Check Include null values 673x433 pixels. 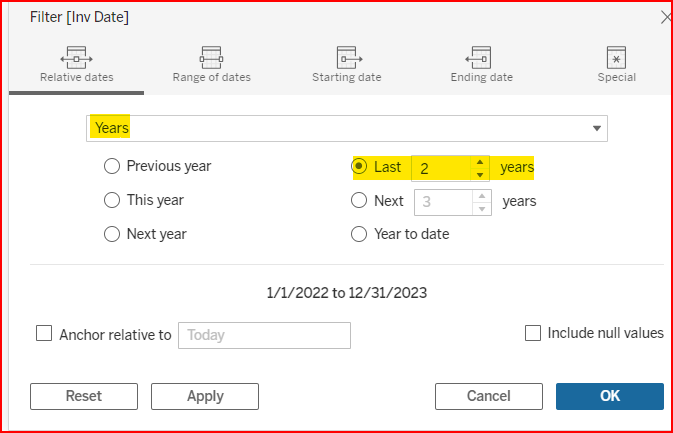coord(533,333)
